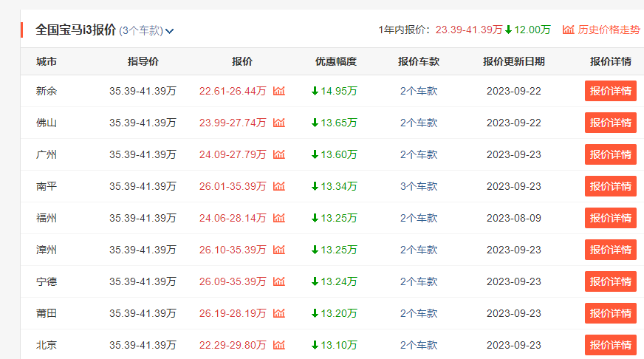Screen dimensions: 644x359
Task: Select price 24.06-28.14万 for 福州
Action: coord(233,218)
